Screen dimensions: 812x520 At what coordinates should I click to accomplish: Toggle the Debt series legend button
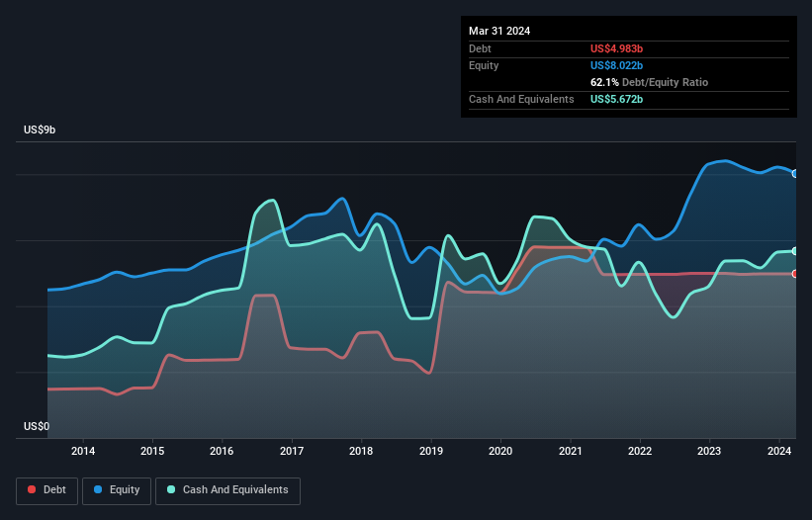click(47, 490)
